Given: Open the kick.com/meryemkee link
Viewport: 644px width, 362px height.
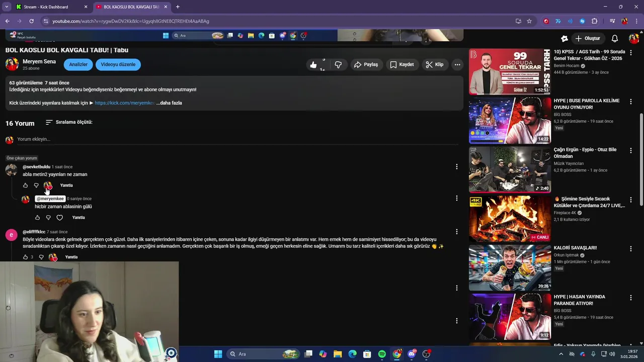Looking at the screenshot, I should [124, 103].
